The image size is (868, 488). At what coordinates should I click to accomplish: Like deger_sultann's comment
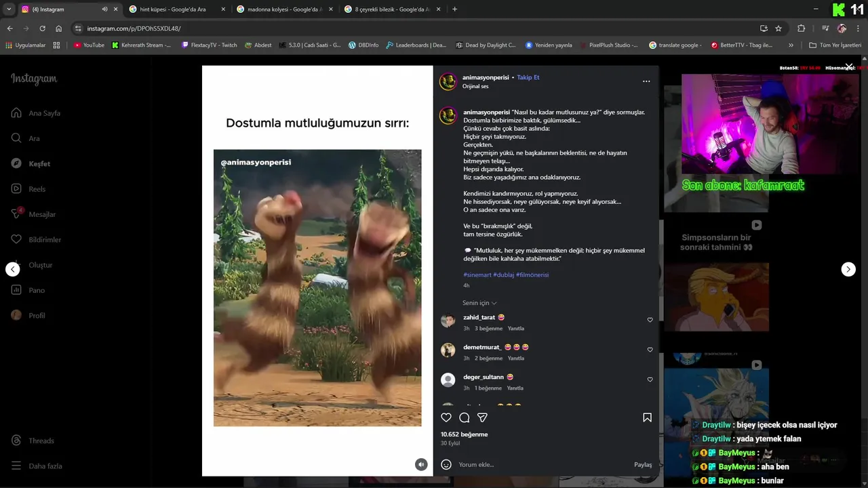[650, 380]
